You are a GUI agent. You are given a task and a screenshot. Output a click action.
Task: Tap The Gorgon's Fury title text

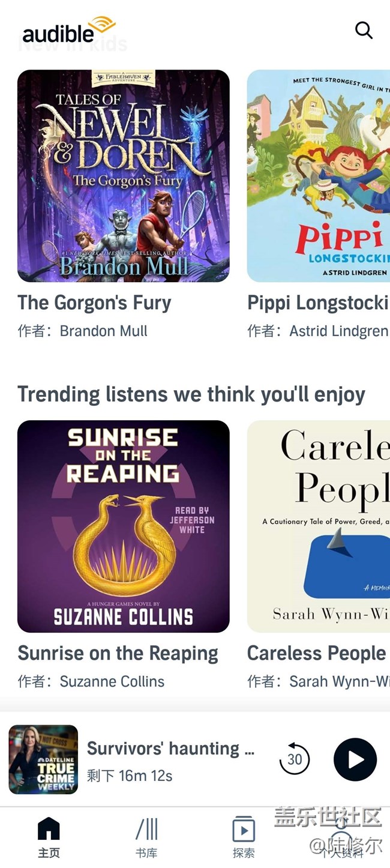pyautogui.click(x=94, y=303)
